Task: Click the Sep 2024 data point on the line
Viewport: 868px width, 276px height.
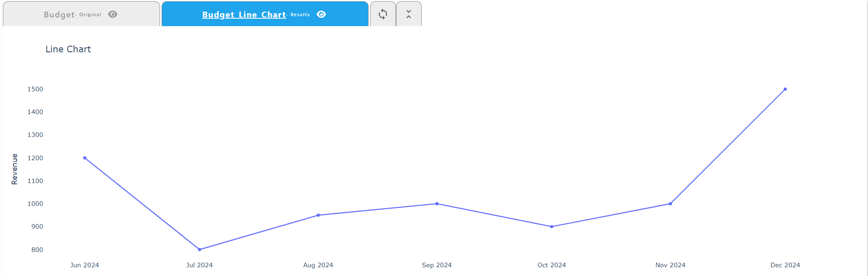Action: (x=437, y=204)
